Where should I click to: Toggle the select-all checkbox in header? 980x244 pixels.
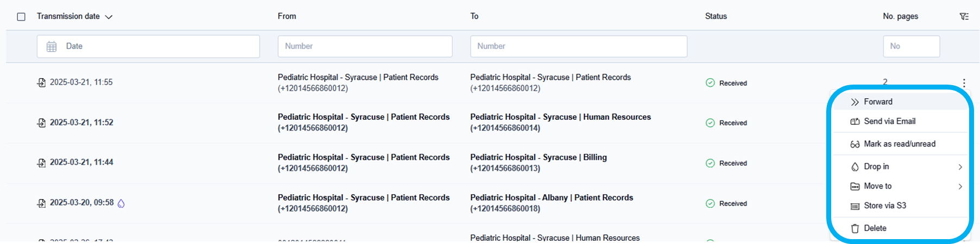[21, 17]
